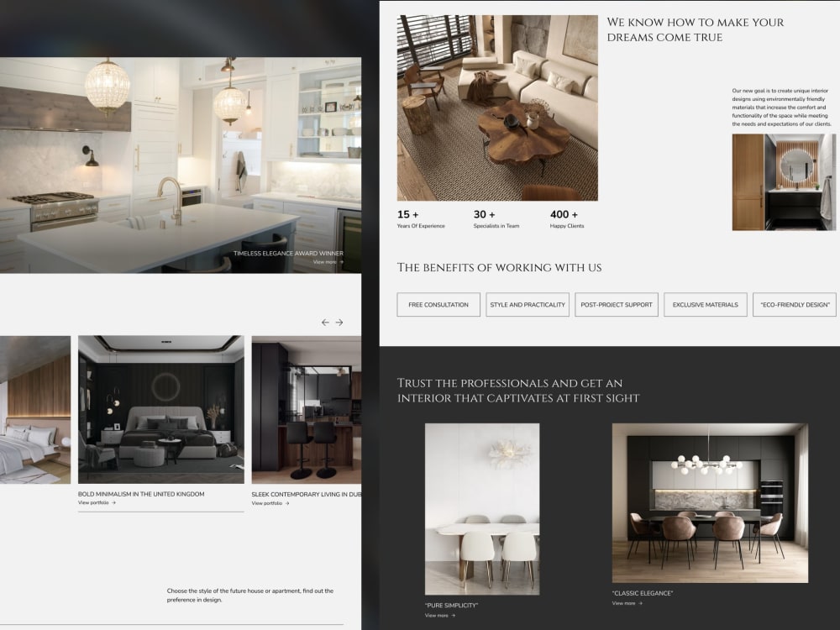The width and height of the screenshot is (840, 630).
Task: Open the light wood bedroom thumbnail
Action: click(35, 409)
